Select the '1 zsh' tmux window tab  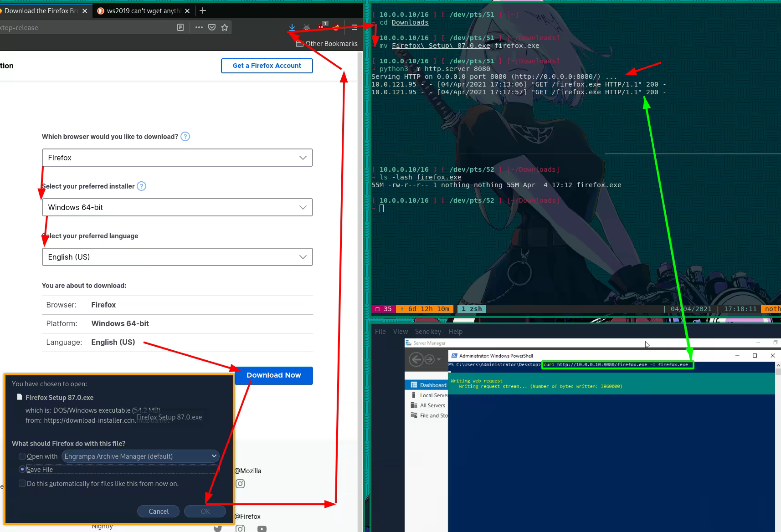[x=472, y=309]
